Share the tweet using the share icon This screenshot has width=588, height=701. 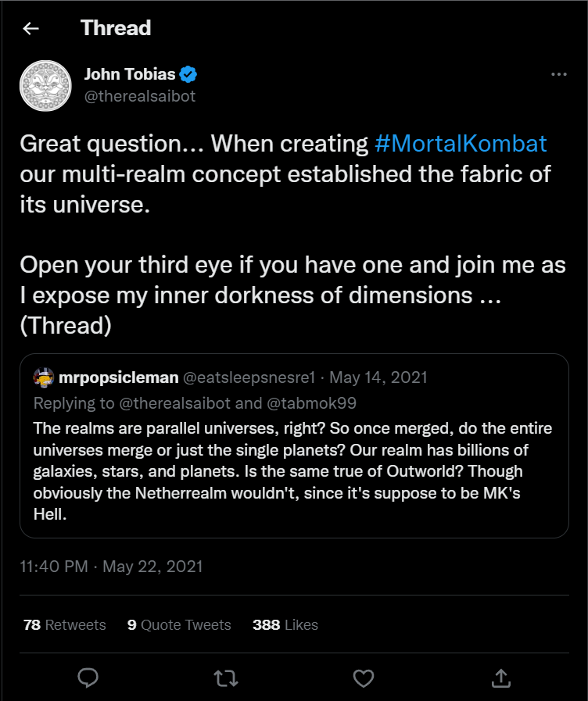coord(500,678)
